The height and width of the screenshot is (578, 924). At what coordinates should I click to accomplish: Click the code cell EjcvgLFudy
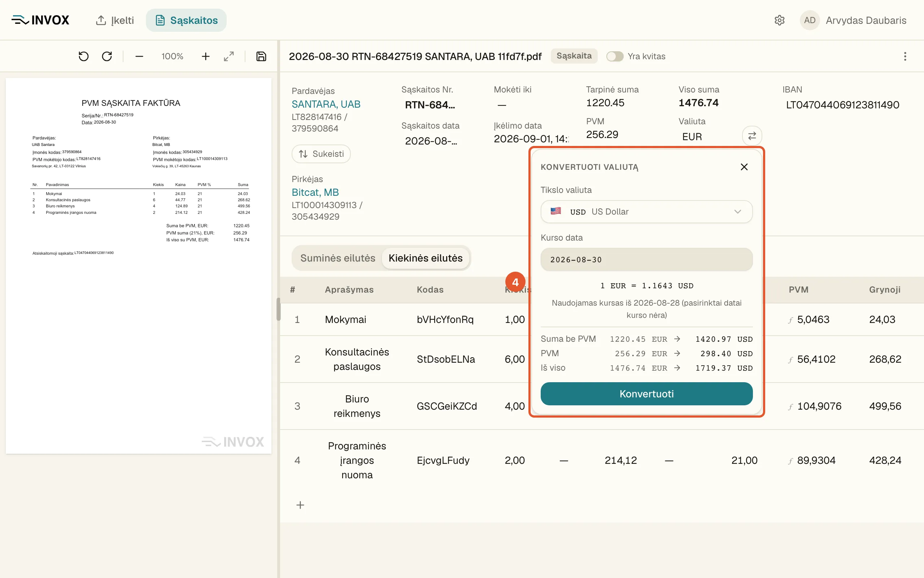coord(443,461)
